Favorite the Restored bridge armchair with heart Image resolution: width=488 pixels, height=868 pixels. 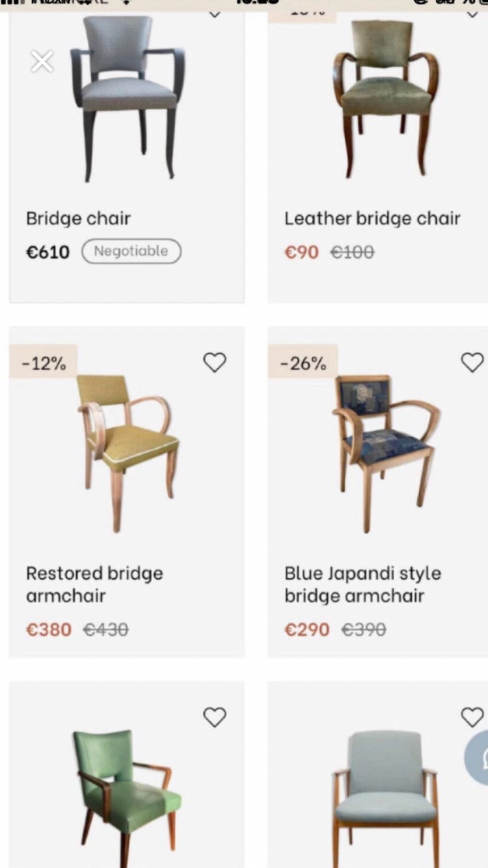tap(214, 362)
